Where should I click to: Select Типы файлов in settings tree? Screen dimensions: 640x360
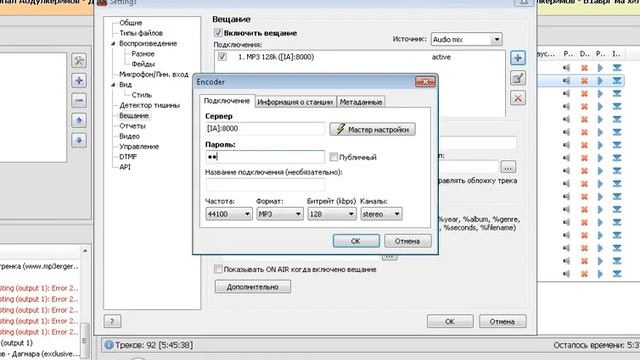(141, 33)
